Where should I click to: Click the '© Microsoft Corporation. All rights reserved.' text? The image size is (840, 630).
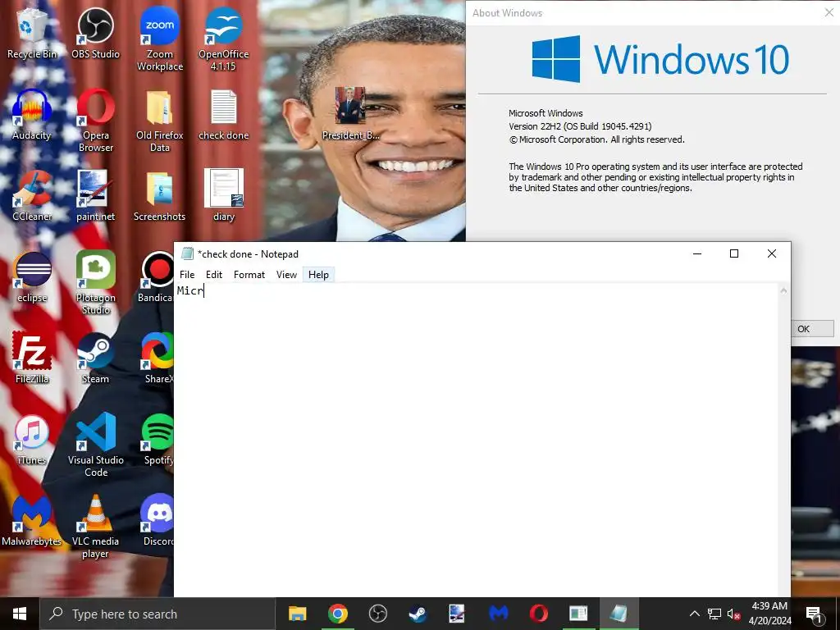click(x=596, y=139)
